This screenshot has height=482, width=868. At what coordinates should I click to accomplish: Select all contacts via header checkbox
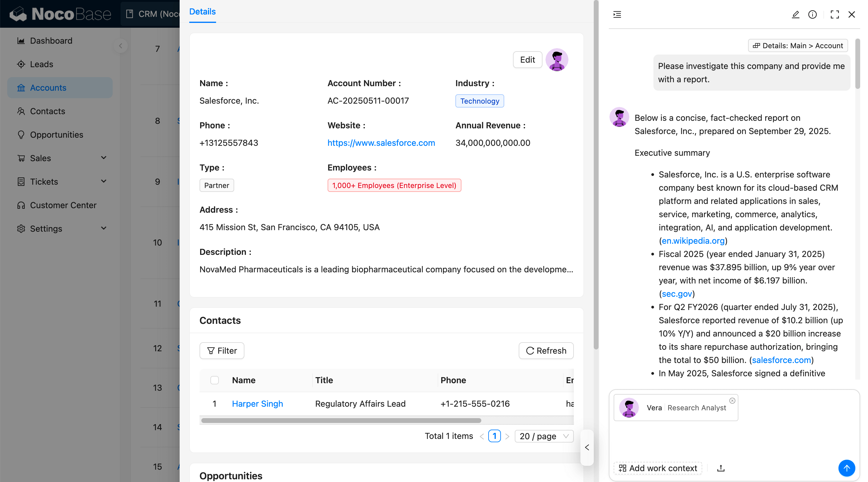click(x=214, y=380)
